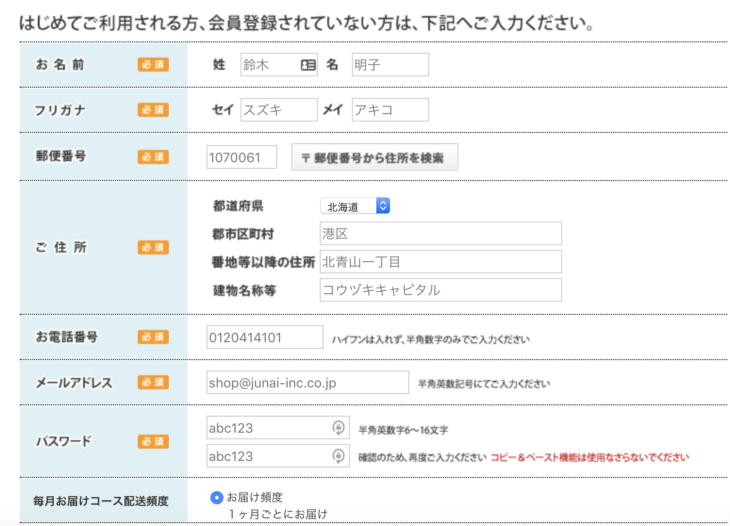The width and height of the screenshot is (730, 526).
Task: Click the フリガナ row label
Action: point(60,110)
